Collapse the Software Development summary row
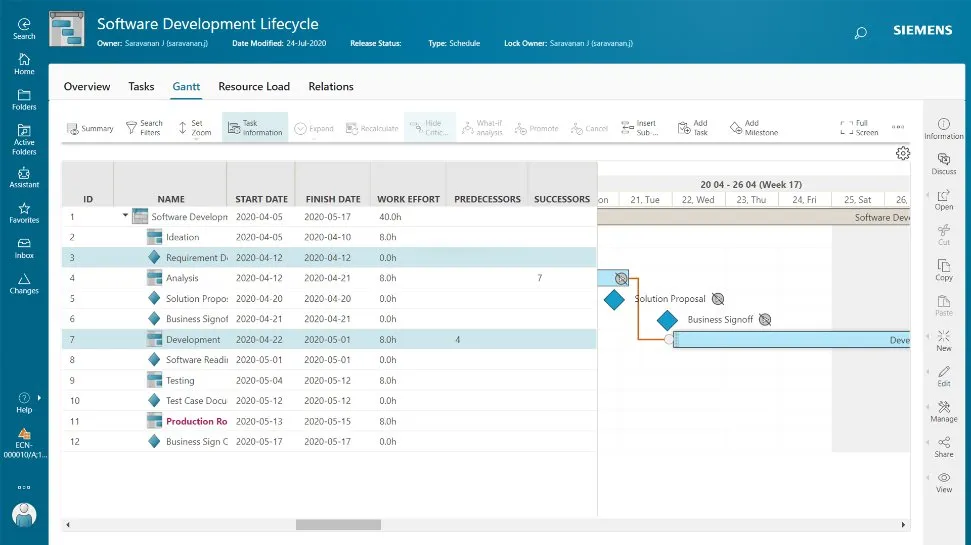This screenshot has width=971, height=545. [125, 216]
